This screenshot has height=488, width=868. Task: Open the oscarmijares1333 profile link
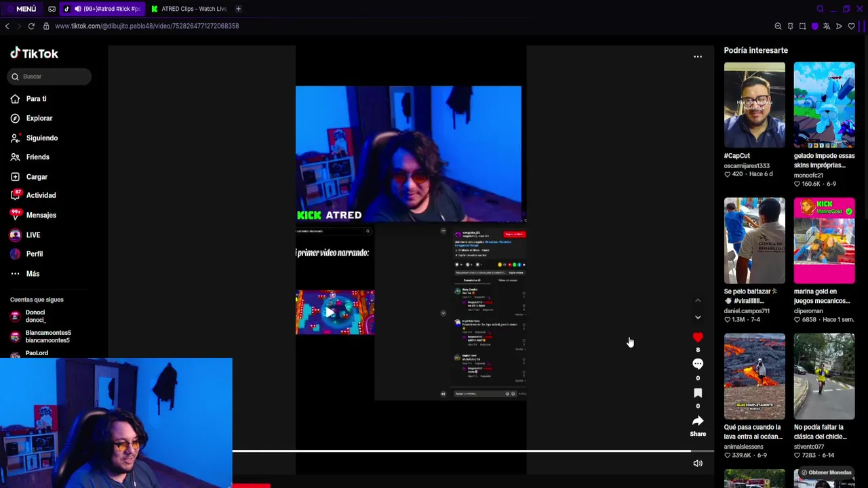click(747, 165)
